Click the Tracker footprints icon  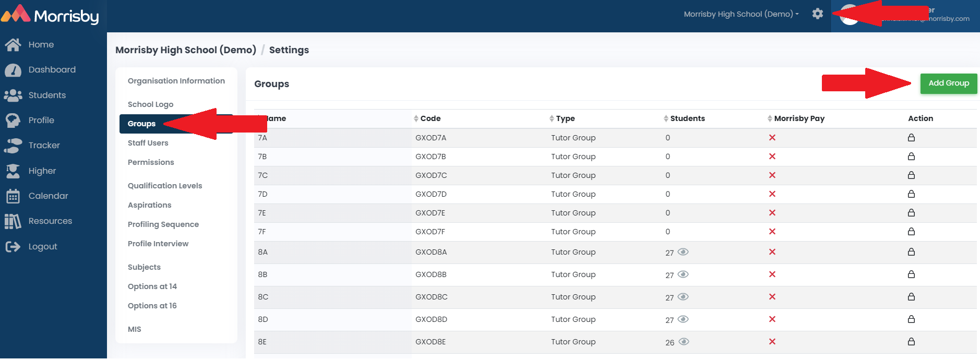tap(13, 146)
